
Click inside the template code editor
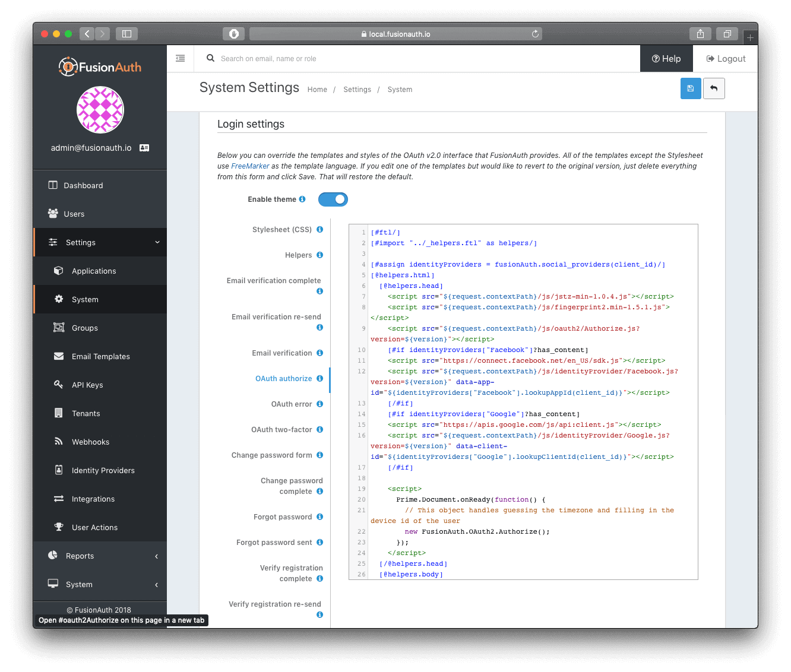pos(523,402)
